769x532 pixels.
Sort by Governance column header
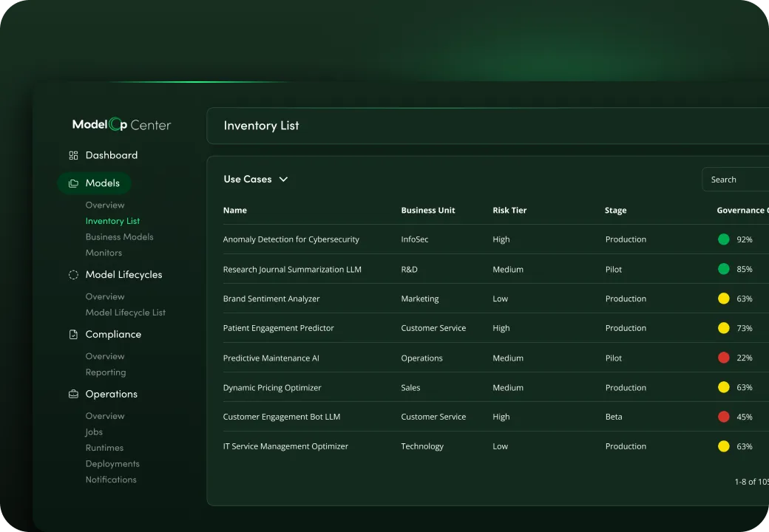click(742, 210)
